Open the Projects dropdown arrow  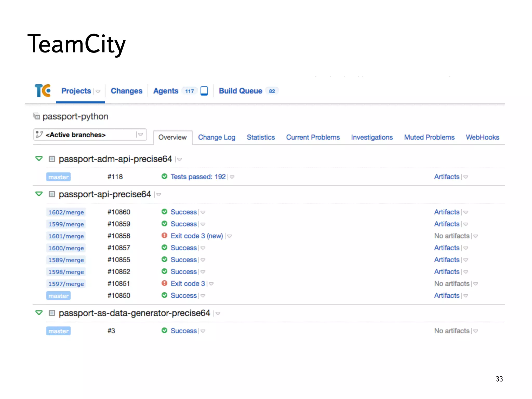tap(98, 91)
